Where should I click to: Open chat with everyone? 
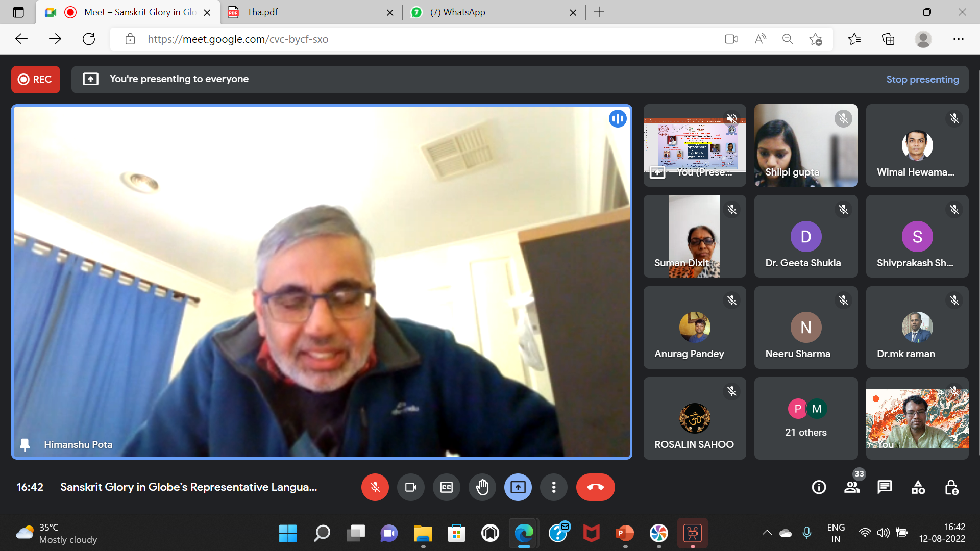click(x=885, y=487)
